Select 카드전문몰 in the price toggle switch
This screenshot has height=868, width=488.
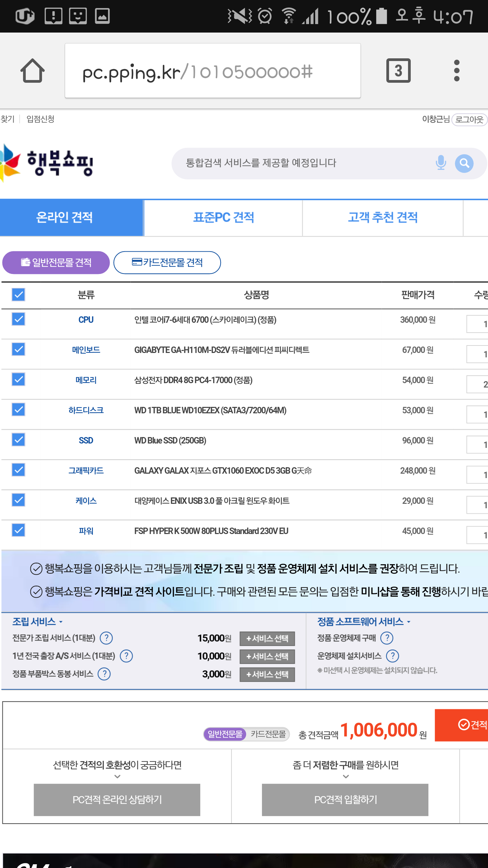point(268,734)
